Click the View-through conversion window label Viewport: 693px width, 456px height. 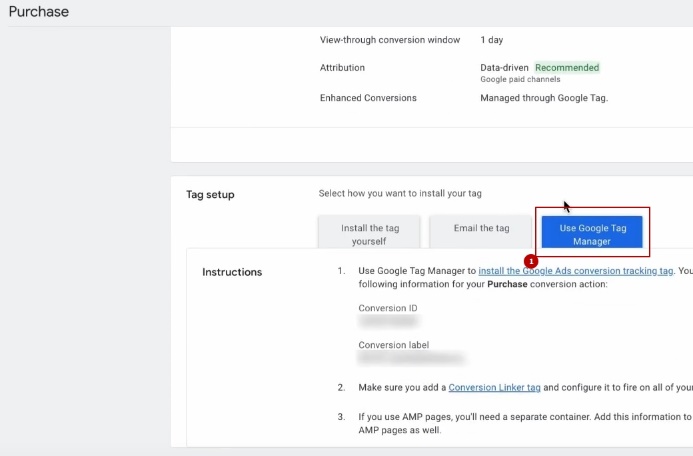pos(389,40)
